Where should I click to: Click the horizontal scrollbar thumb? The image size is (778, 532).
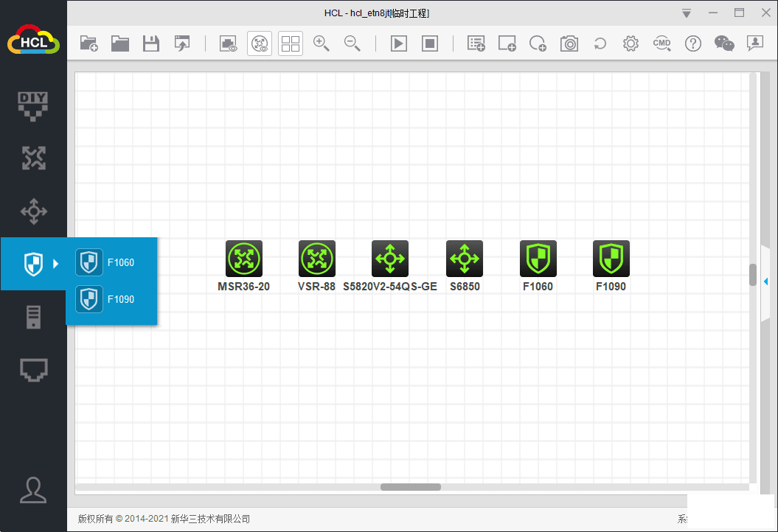410,487
